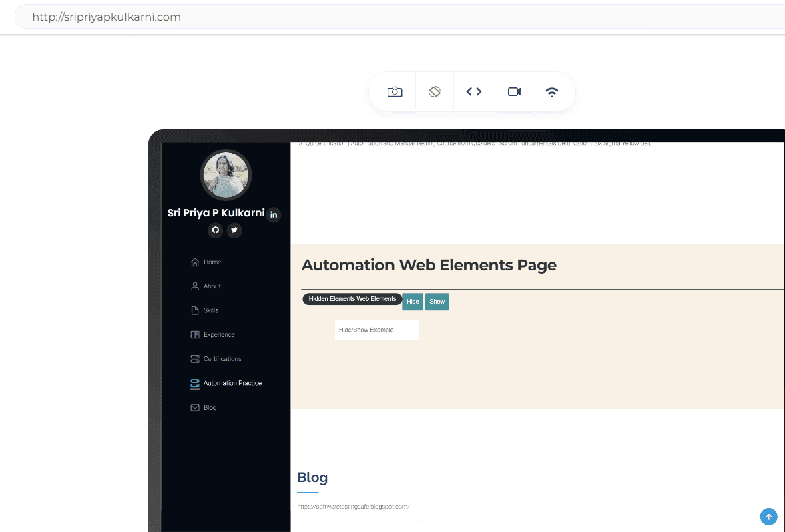Go to Home in the sidebar
Viewport: 785px width, 532px height.
212,262
